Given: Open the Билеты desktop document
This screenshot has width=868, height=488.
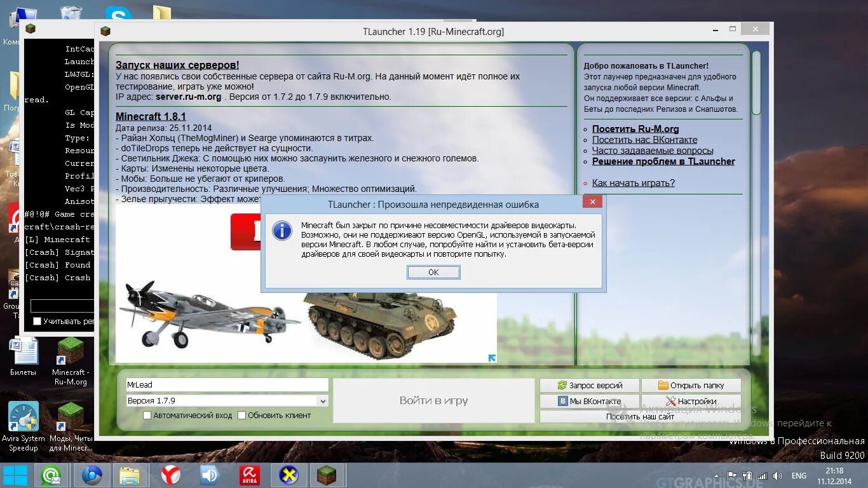Looking at the screenshot, I should point(24,356).
